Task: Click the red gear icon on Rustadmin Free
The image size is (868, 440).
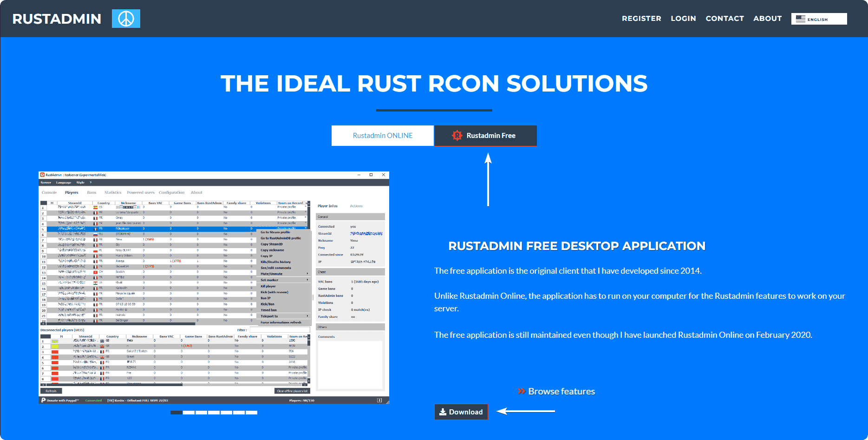Action: (457, 136)
